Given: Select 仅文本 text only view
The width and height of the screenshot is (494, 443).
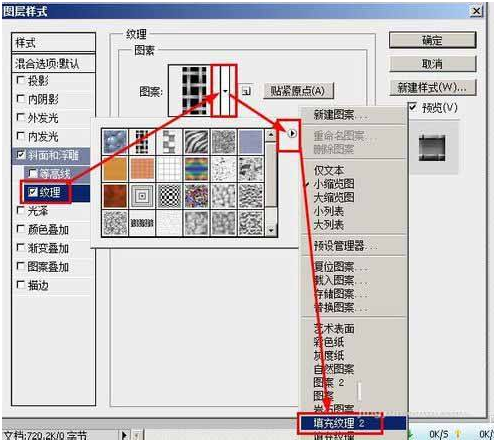Looking at the screenshot, I should (353, 170).
